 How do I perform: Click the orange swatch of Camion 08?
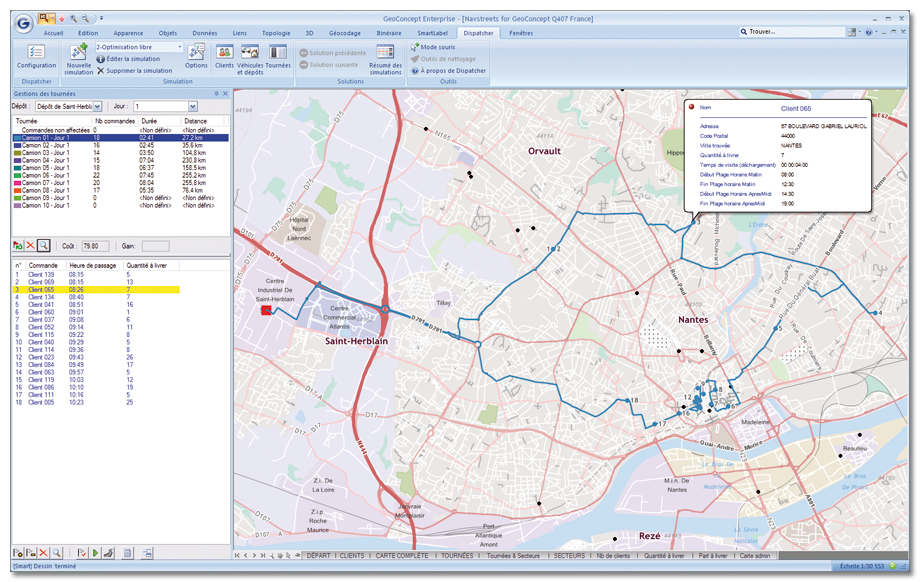point(17,189)
